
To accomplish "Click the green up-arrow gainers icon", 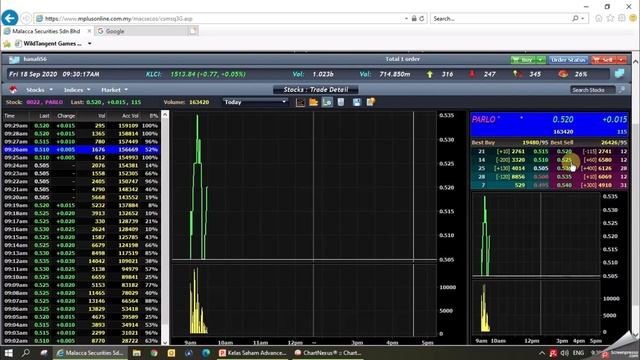I will (x=429, y=74).
